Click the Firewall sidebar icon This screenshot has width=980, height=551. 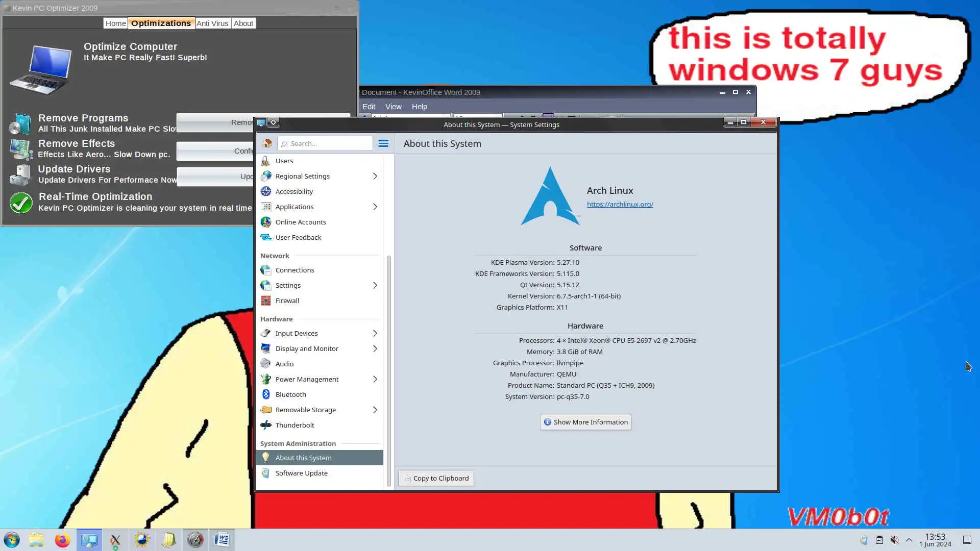[266, 300]
